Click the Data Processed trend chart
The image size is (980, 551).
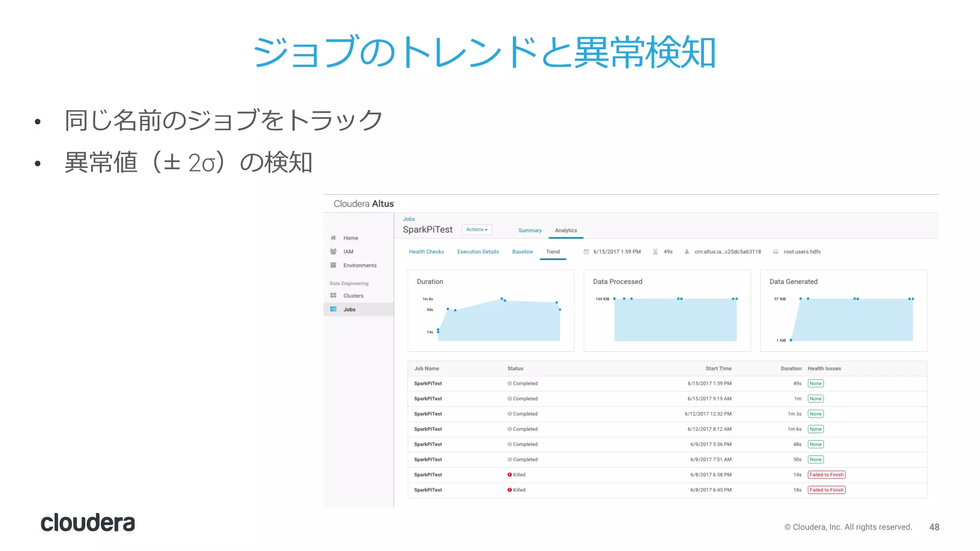tap(667, 310)
